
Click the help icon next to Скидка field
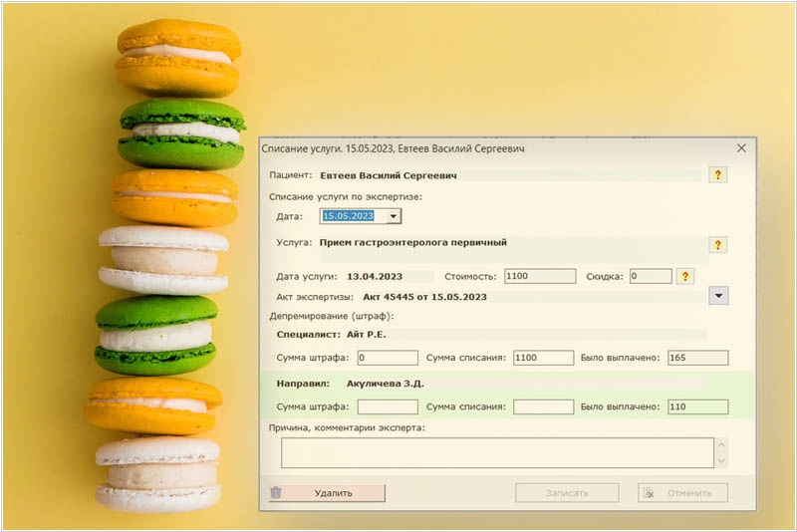685,276
